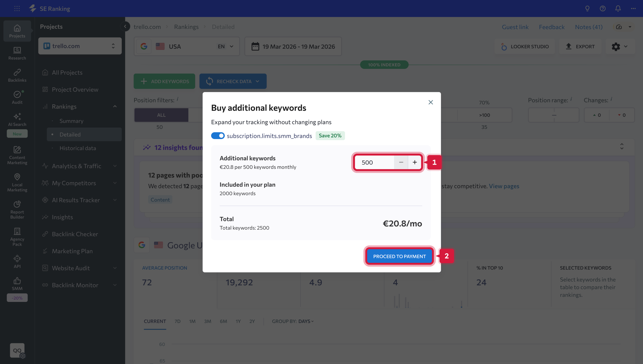Image resolution: width=643 pixels, height=364 pixels.
Task: Increase additional keywords with plus button
Action: [x=415, y=162]
